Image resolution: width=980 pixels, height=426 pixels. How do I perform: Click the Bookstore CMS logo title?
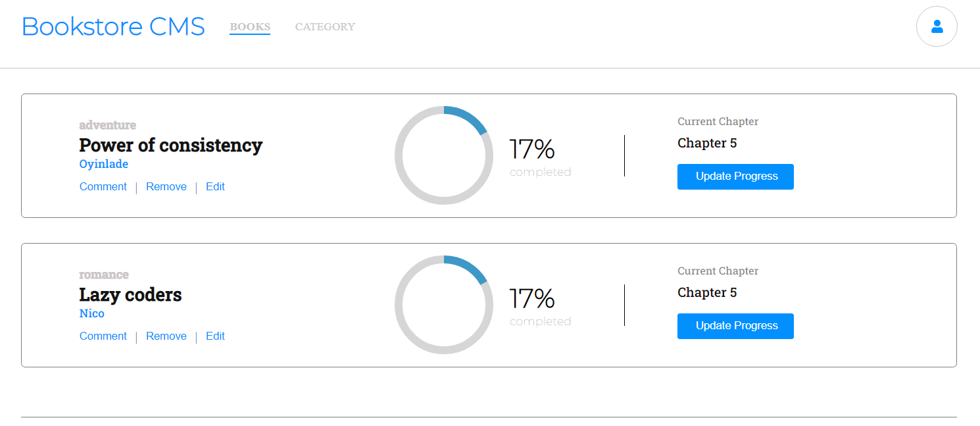pyautogui.click(x=113, y=27)
